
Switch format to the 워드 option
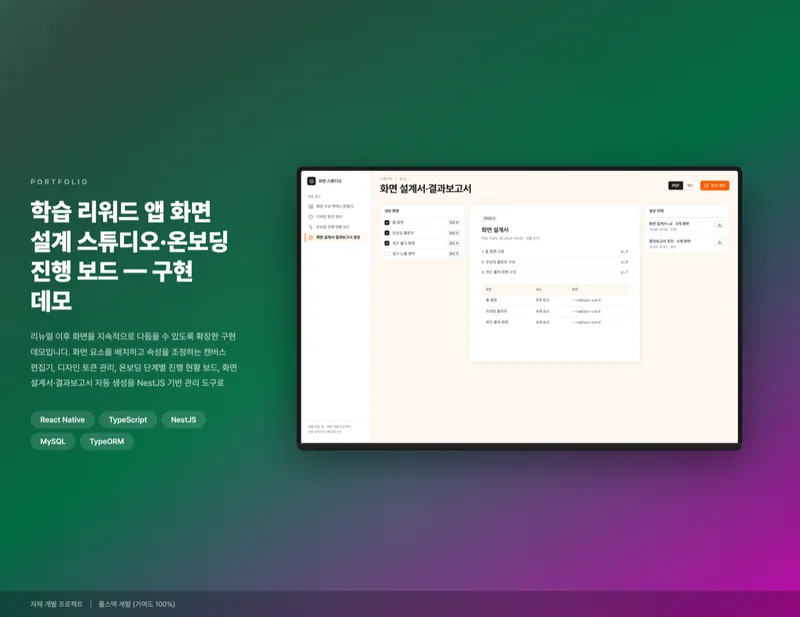(x=690, y=185)
